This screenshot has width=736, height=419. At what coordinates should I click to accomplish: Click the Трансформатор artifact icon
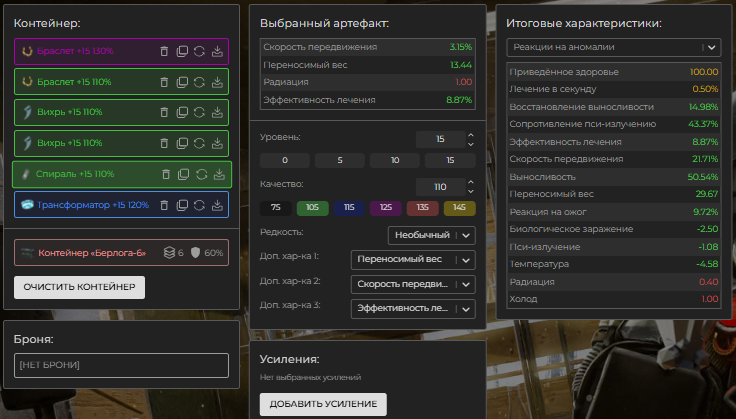point(27,205)
